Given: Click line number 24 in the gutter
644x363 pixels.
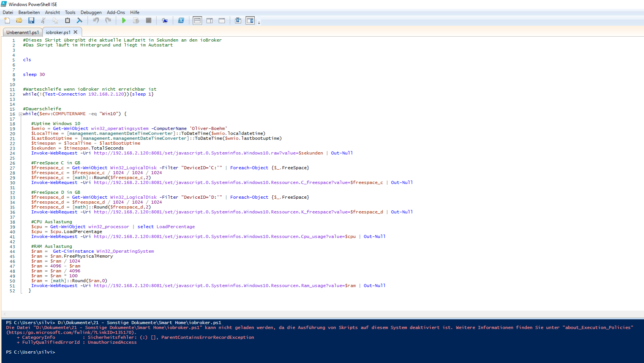Looking at the screenshot, I should point(12,153).
